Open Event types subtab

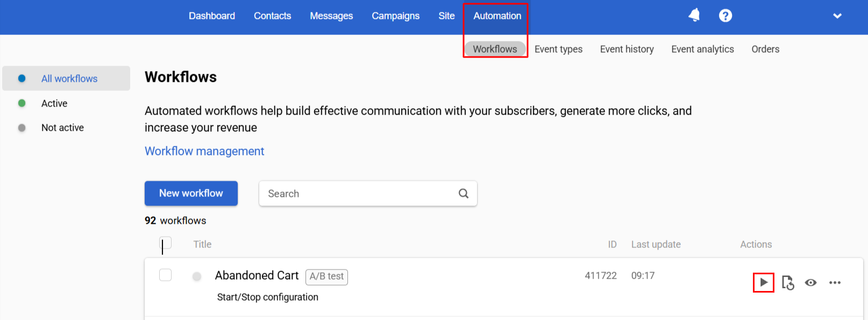[558, 49]
